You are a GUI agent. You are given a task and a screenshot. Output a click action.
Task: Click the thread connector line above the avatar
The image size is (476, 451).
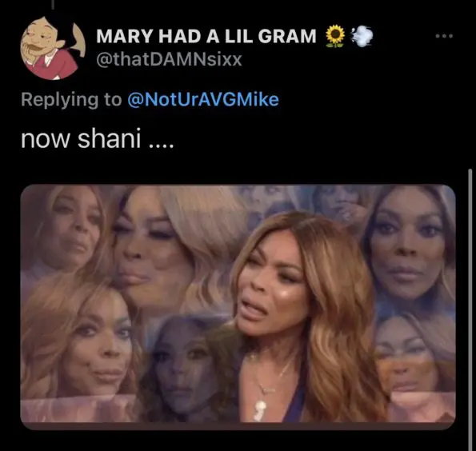[x=53, y=5]
